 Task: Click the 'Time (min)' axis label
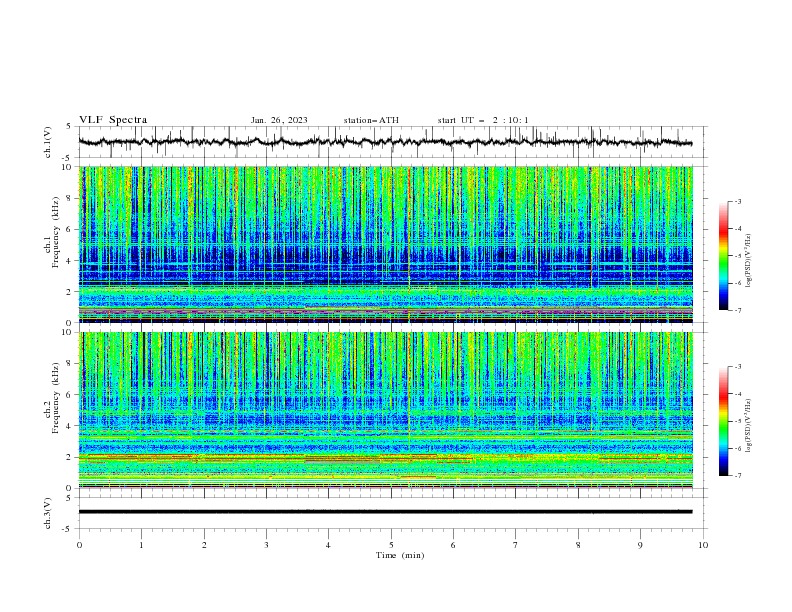pos(400,555)
